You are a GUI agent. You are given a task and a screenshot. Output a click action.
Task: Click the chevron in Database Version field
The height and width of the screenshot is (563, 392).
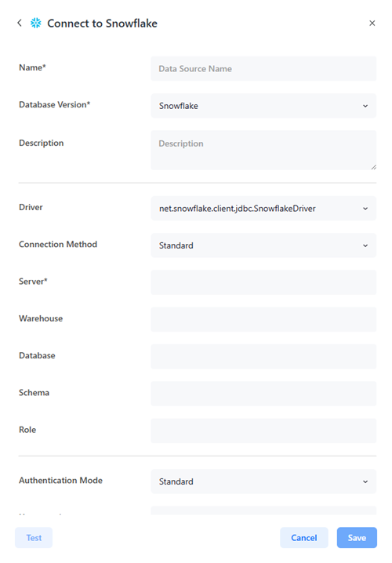365,106
